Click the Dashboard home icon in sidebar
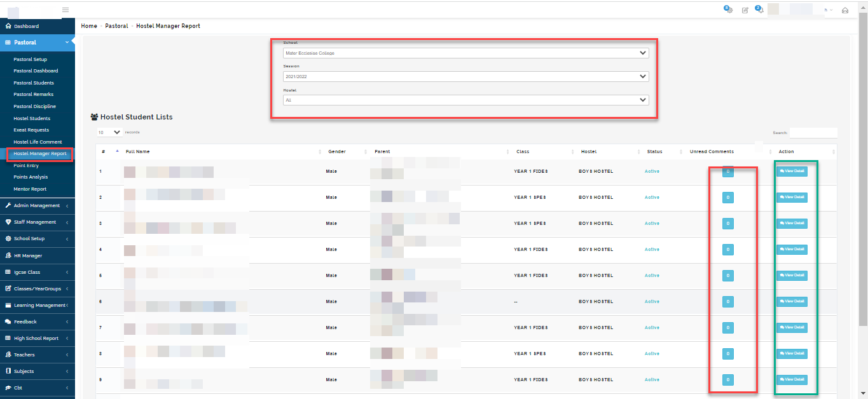868x399 pixels. click(8, 26)
